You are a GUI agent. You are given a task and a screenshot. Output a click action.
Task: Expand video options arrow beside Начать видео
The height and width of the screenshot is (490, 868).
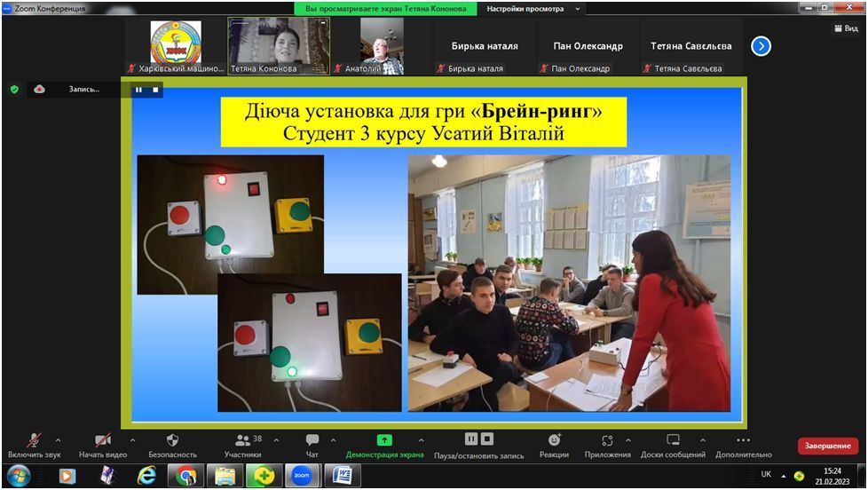[132, 440]
